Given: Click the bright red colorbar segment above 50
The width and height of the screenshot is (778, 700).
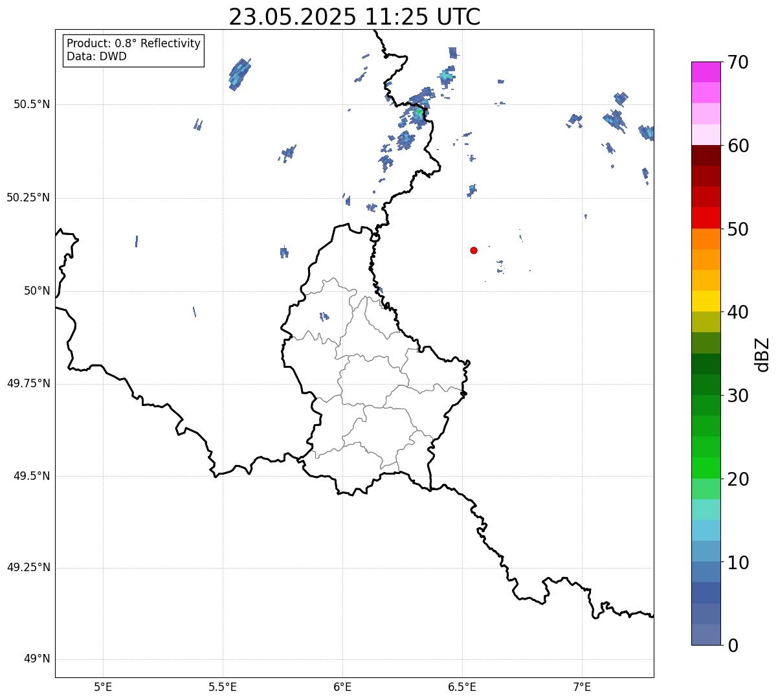Looking at the screenshot, I should click(706, 218).
